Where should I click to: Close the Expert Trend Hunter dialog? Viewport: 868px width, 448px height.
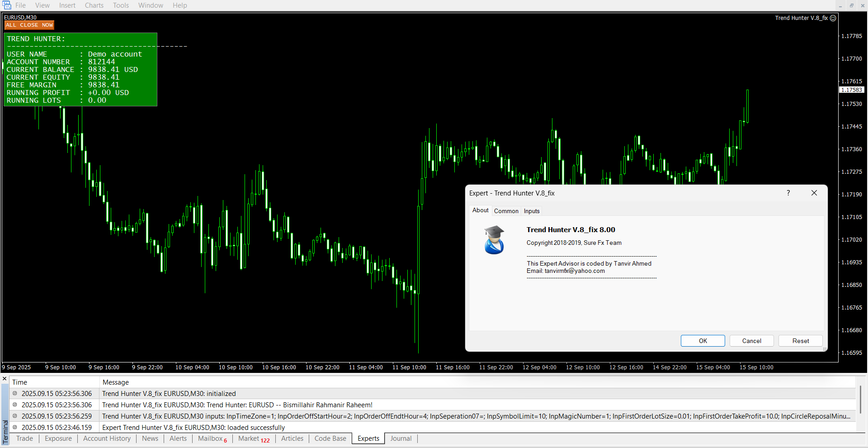coord(814,193)
